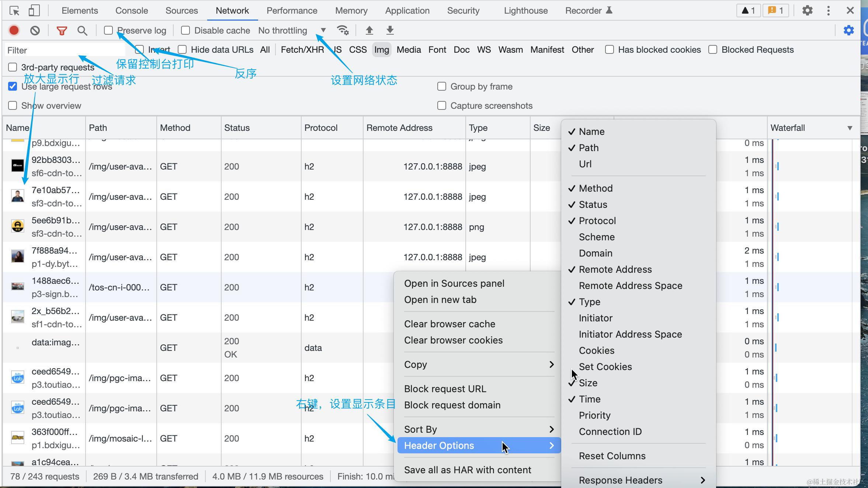Select Reset Columns in header options
The width and height of the screenshot is (868, 488).
pyautogui.click(x=612, y=456)
